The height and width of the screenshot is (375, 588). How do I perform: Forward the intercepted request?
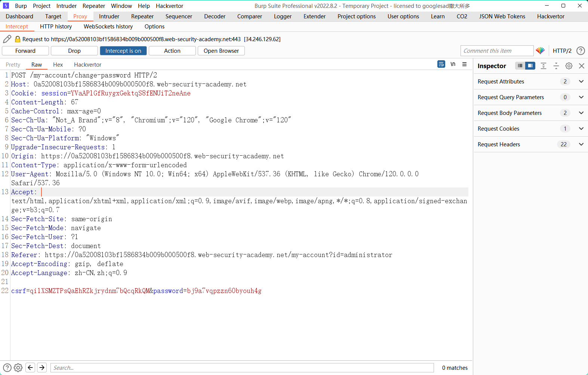click(25, 51)
